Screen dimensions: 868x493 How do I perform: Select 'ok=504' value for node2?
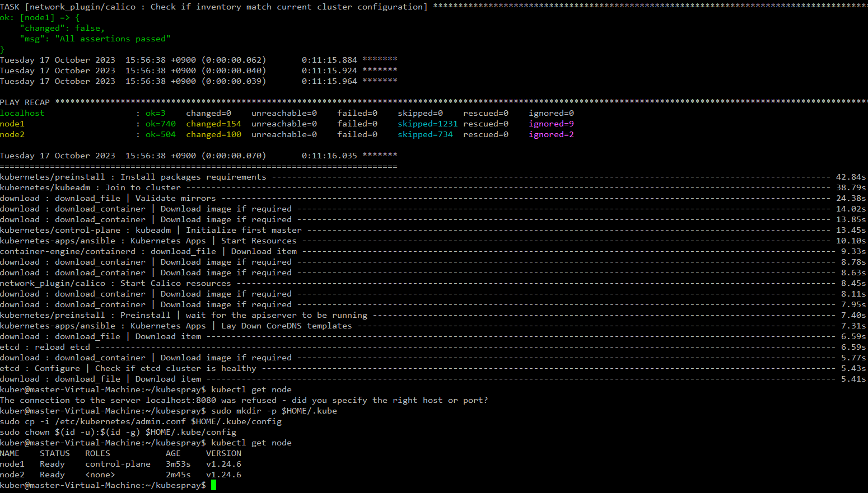pos(161,134)
